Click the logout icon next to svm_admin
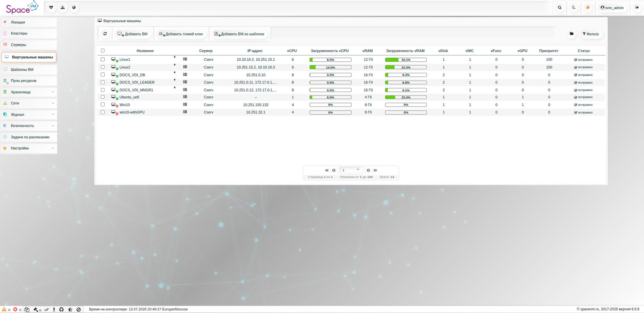This screenshot has width=644, height=313. point(637,8)
